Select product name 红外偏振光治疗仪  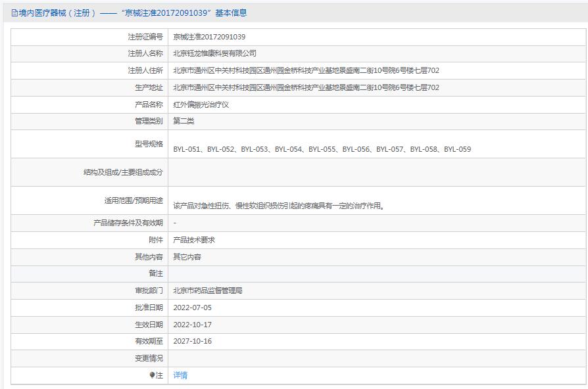[x=201, y=104]
